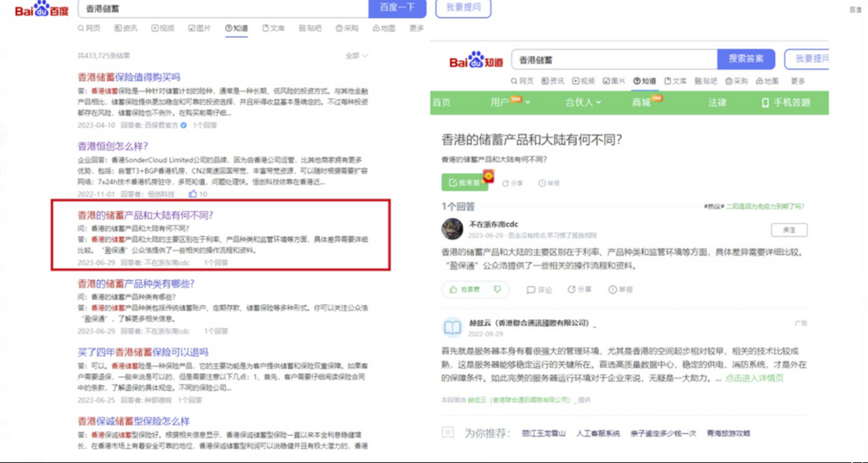Open 手机答题 in the green navigation bar
Image resolution: width=868 pixels, height=463 pixels.
pyautogui.click(x=786, y=102)
